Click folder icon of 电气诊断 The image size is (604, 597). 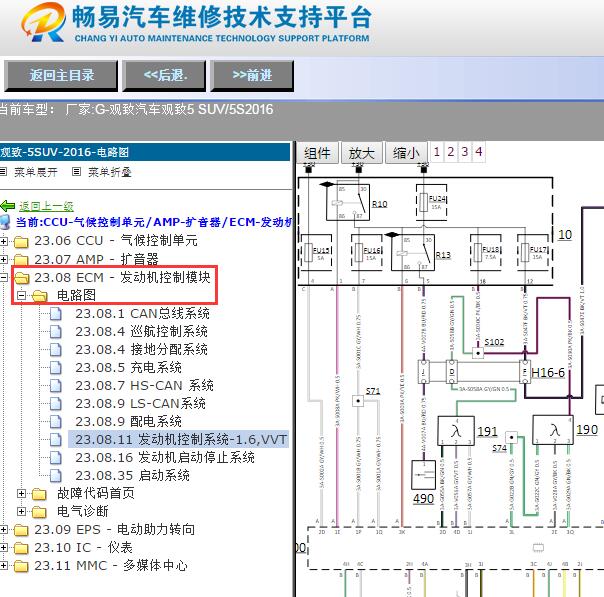coord(39,512)
